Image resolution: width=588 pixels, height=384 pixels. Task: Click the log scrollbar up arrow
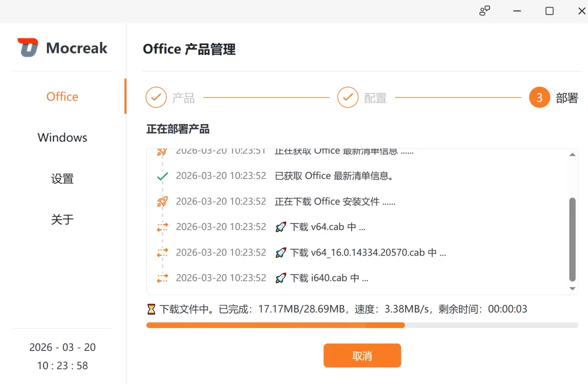point(572,154)
